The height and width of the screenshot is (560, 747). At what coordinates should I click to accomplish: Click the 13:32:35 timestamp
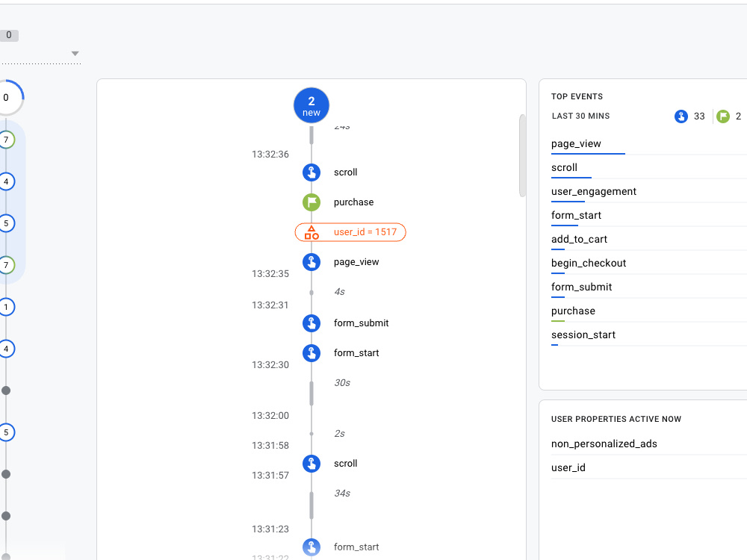(x=270, y=274)
